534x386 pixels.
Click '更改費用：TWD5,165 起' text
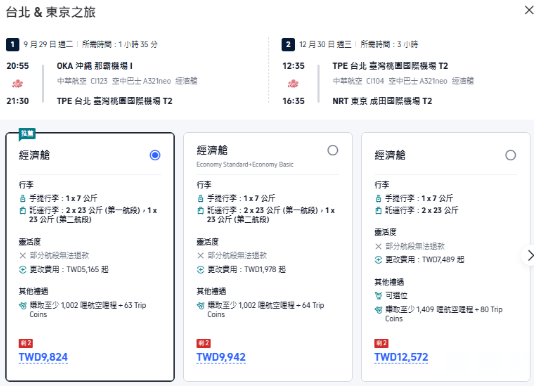[69, 270]
